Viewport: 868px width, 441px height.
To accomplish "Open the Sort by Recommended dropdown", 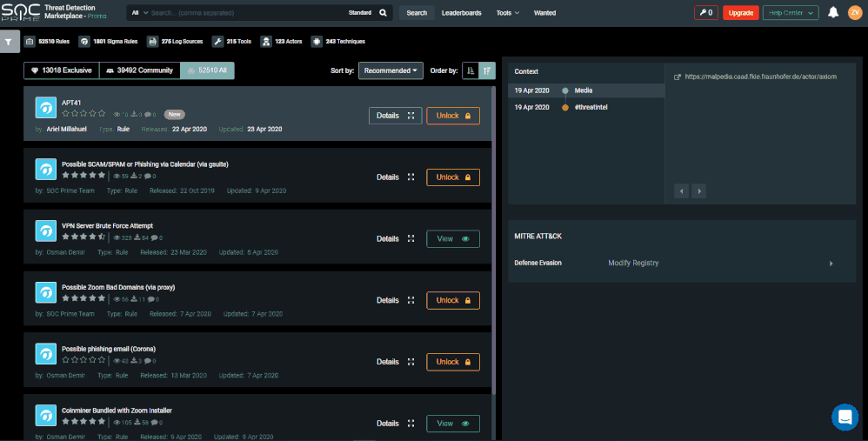I will coord(391,70).
